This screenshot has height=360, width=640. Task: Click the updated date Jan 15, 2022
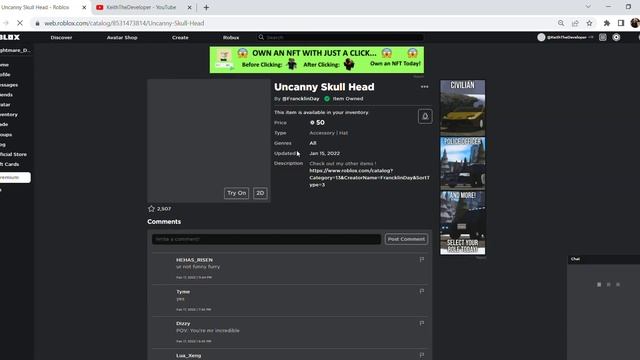pos(324,153)
